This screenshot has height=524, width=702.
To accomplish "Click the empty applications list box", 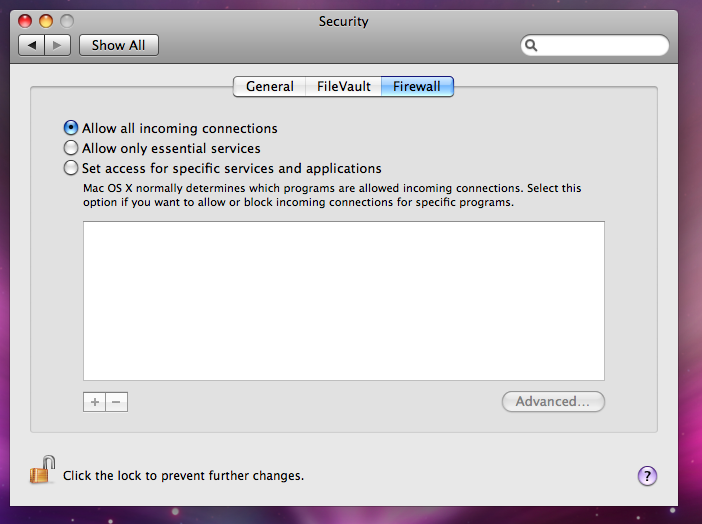I will coord(344,301).
